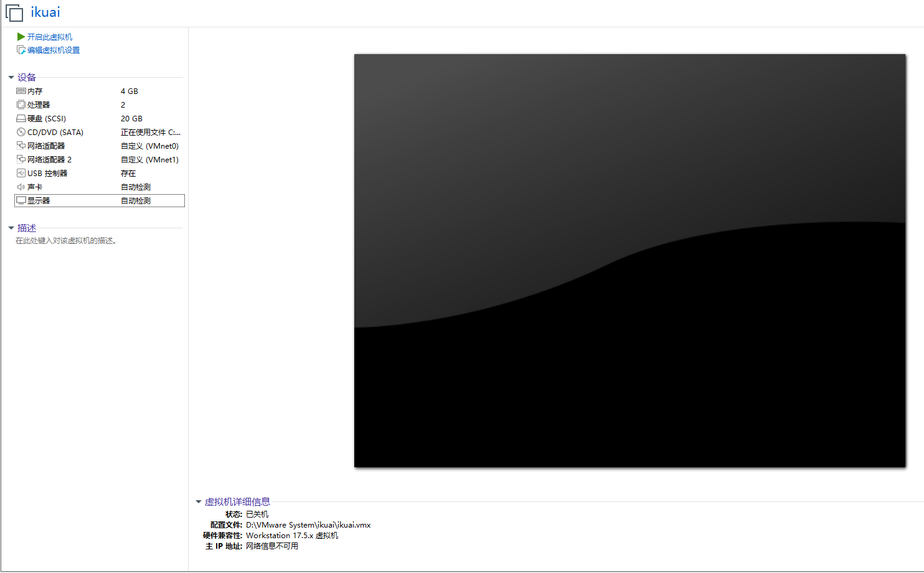The height and width of the screenshot is (573, 924).
Task: Click the Workstation 17.5.x compatibility value
Action: click(292, 535)
